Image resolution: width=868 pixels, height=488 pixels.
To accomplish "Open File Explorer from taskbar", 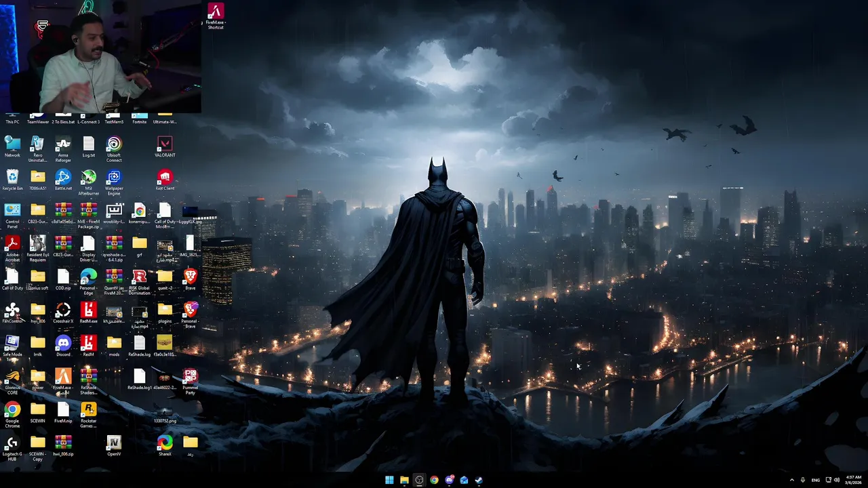I will coord(404,480).
